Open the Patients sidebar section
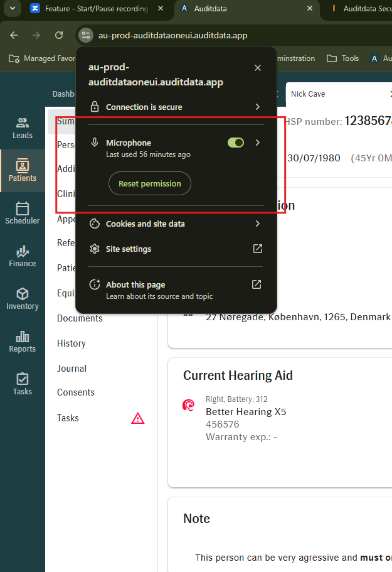Screen dimensions: 392x572 pos(22,170)
